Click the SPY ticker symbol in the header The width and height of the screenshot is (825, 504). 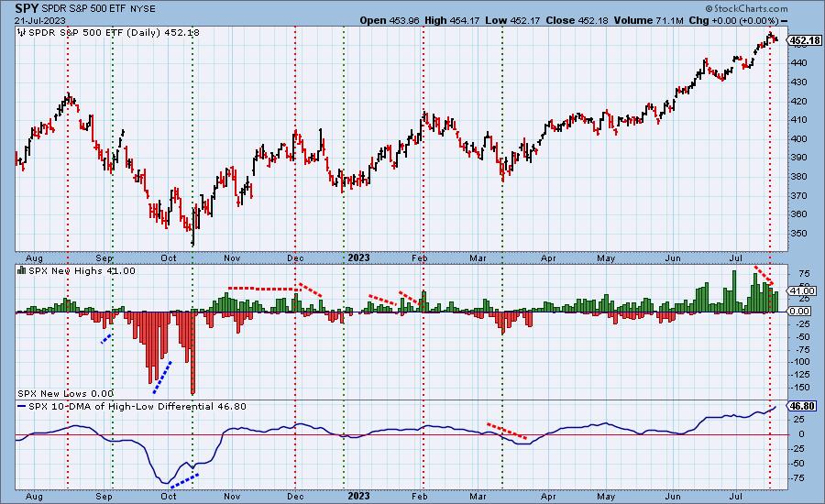[27, 9]
